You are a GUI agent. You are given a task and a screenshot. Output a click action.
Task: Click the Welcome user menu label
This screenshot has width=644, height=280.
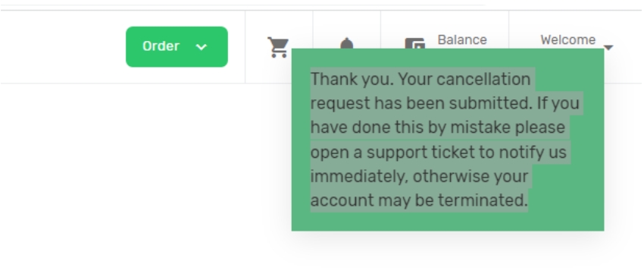pos(568,40)
